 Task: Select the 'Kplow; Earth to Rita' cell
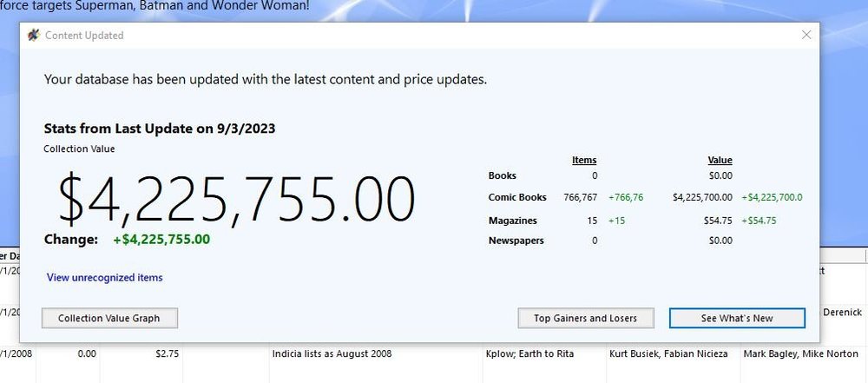pos(529,353)
